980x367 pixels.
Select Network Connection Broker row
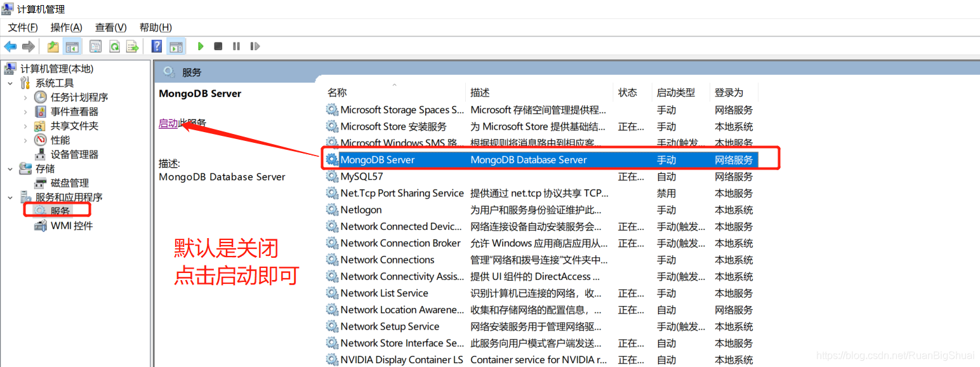pyautogui.click(x=541, y=243)
